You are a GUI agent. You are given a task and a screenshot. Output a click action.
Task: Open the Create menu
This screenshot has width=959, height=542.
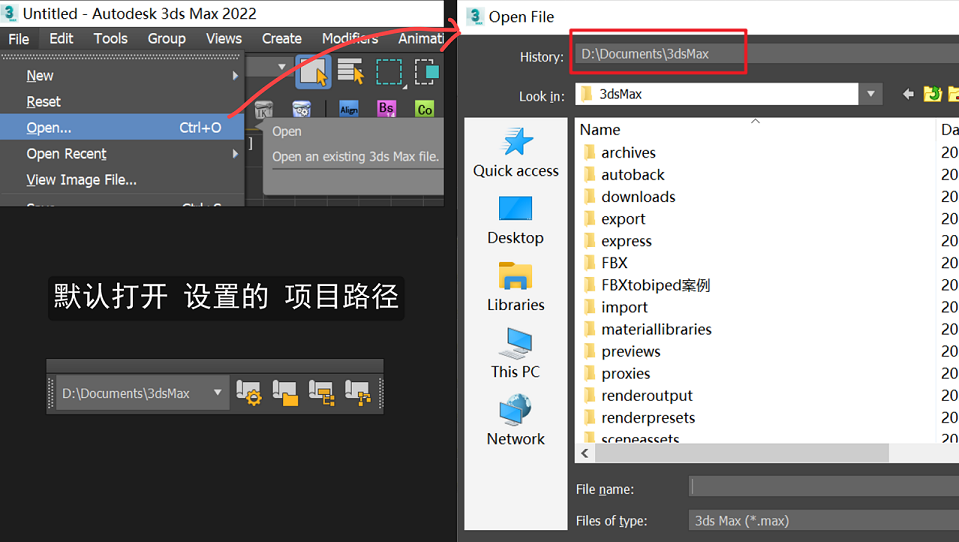coord(282,39)
